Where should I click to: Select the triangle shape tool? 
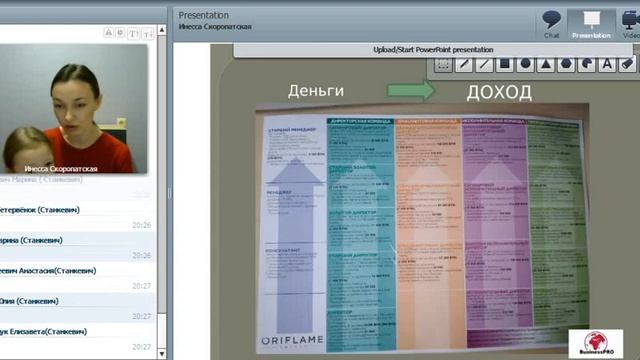[546, 64]
